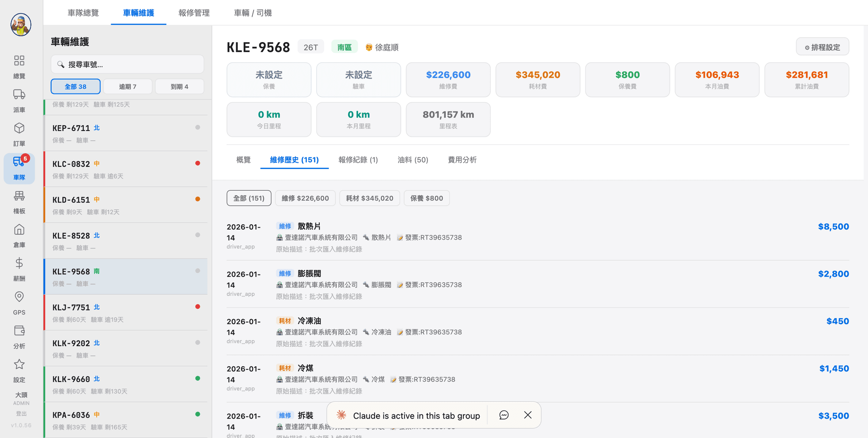The width and height of the screenshot is (868, 438).
Task: Select the 棧板 pallet icon
Action: click(19, 196)
